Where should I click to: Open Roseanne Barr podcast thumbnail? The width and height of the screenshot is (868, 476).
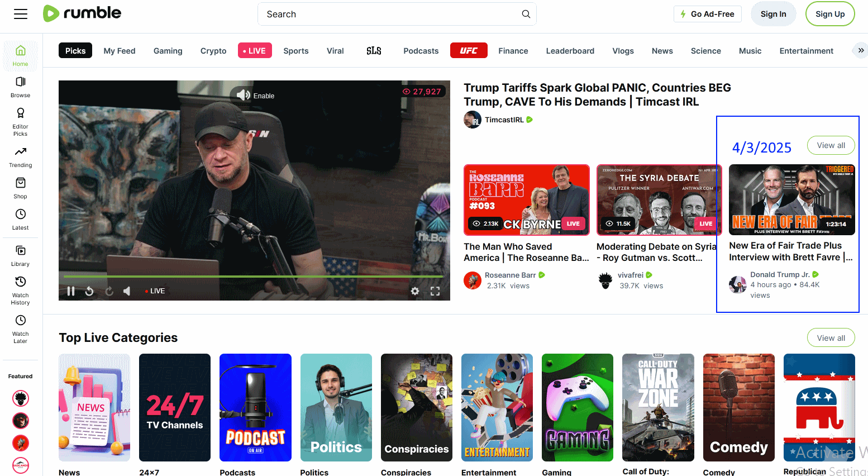527,200
